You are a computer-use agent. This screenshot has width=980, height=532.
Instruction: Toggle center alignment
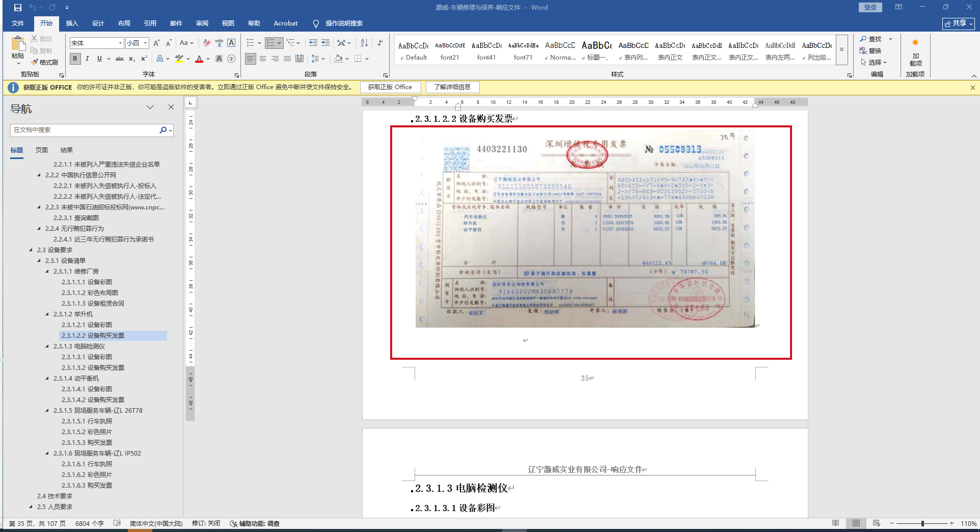pos(263,59)
